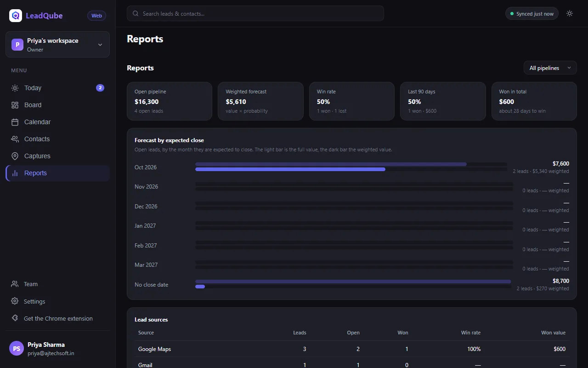Open the All pipelines dropdown

(x=550, y=68)
